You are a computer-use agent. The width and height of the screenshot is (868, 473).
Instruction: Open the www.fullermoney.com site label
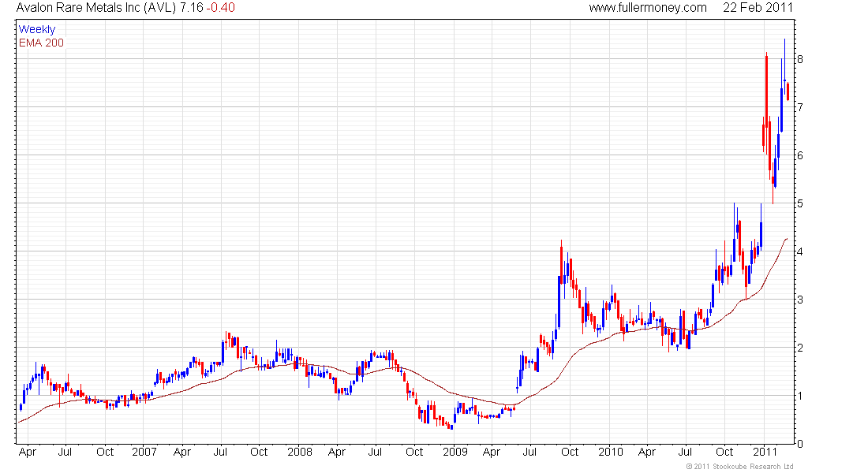tap(648, 8)
